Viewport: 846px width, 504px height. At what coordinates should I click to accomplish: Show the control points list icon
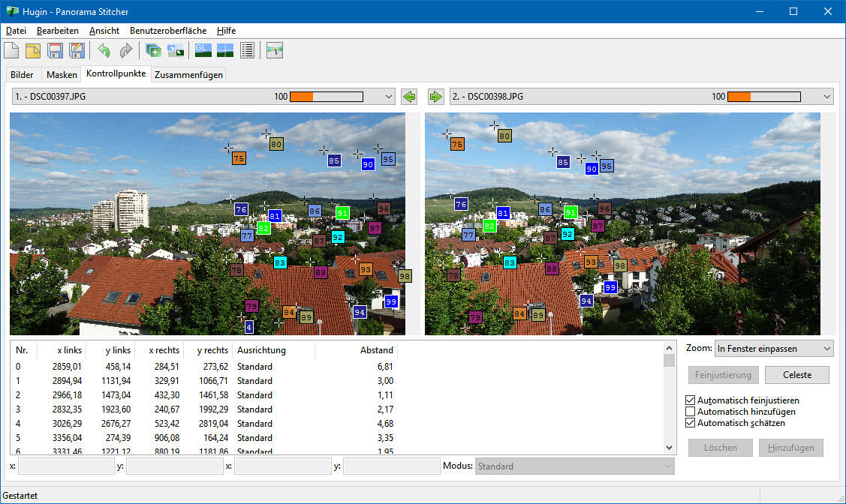click(x=247, y=50)
